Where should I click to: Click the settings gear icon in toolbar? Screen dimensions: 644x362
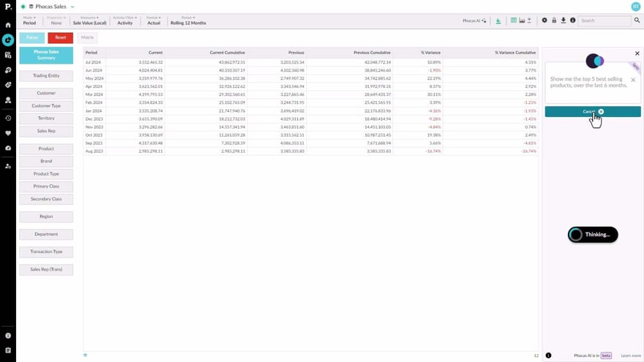point(544,20)
